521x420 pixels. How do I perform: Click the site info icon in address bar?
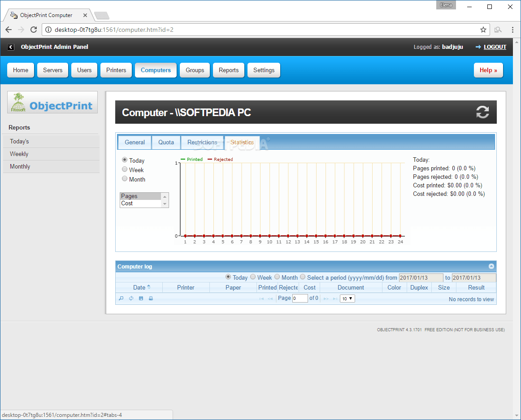(48, 30)
